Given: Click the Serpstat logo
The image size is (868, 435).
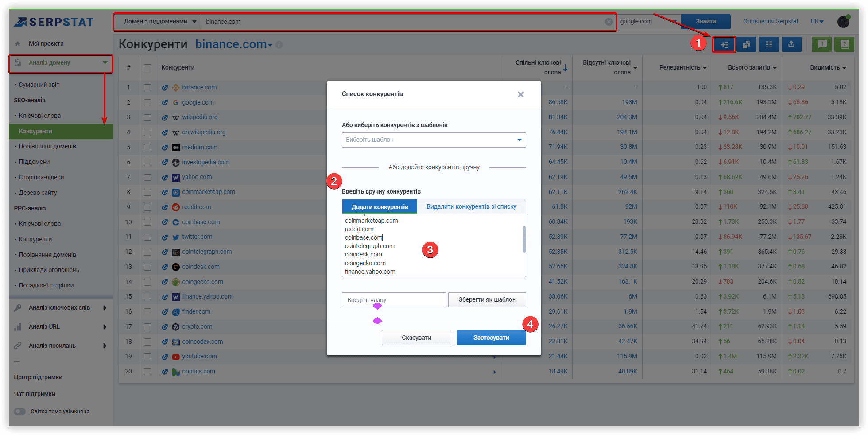Looking at the screenshot, I should coord(54,22).
